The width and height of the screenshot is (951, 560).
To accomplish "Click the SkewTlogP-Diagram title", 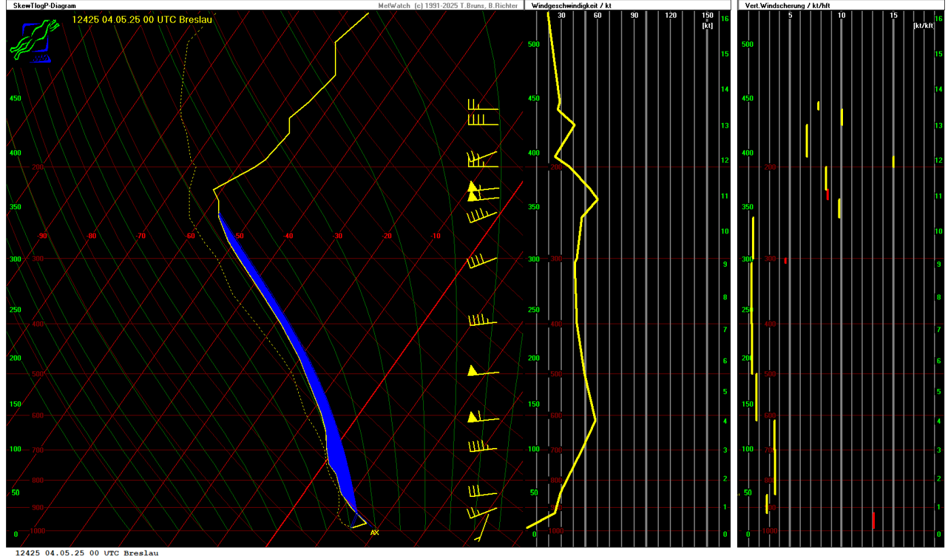I will pos(45,5).
